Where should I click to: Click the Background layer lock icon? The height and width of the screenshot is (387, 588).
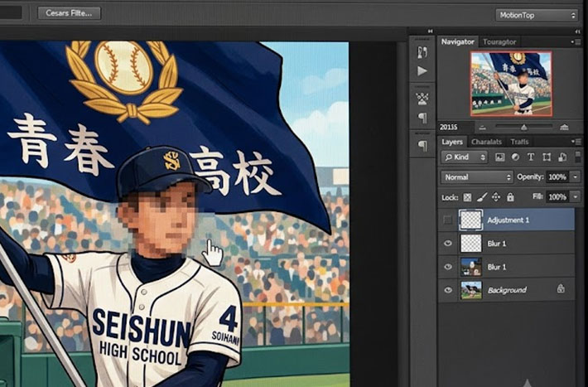(x=561, y=288)
